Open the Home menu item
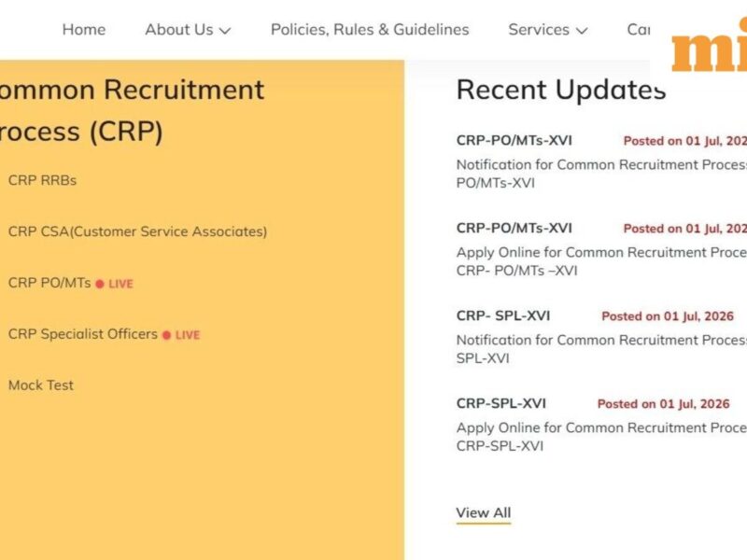 [84, 30]
